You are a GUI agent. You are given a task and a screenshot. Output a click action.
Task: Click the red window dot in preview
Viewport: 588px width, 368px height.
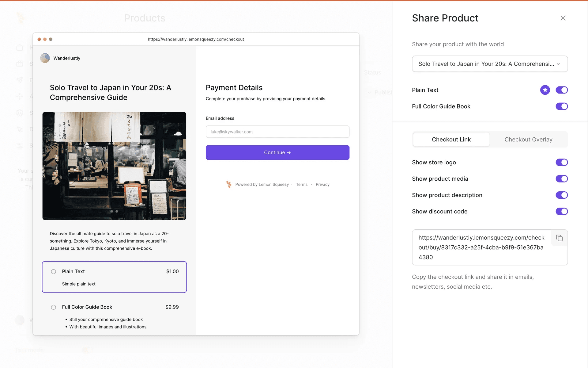click(39, 39)
